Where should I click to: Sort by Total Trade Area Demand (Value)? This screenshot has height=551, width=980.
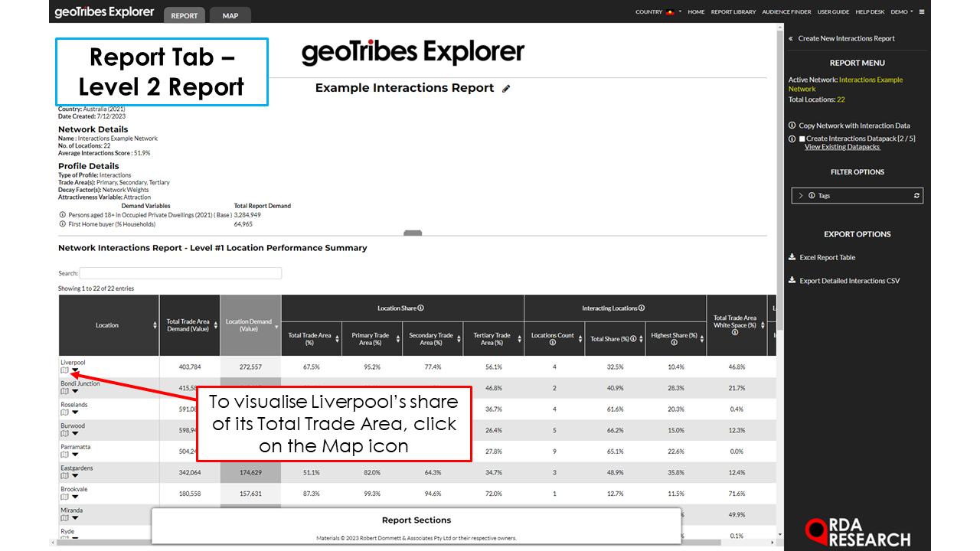(189, 325)
